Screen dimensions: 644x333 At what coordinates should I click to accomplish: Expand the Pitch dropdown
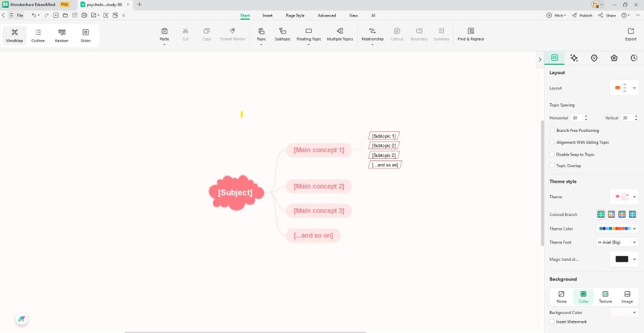click(556, 15)
